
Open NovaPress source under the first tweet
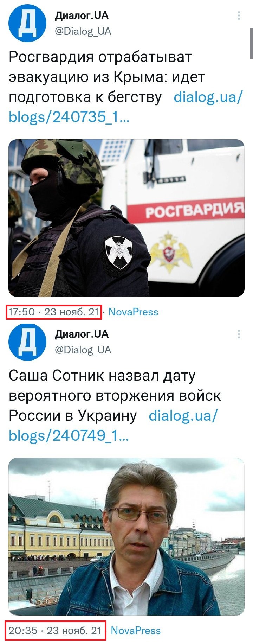pyautogui.click(x=133, y=312)
